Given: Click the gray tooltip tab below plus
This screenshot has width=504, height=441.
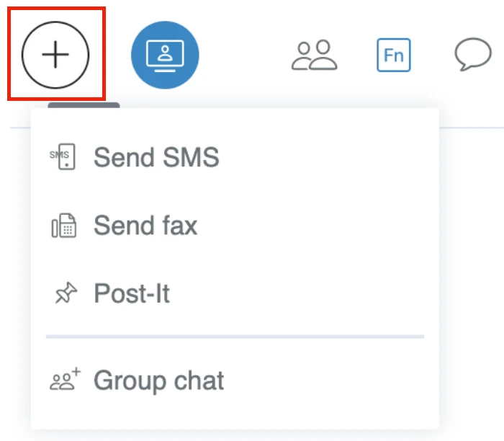Looking at the screenshot, I should [x=84, y=105].
